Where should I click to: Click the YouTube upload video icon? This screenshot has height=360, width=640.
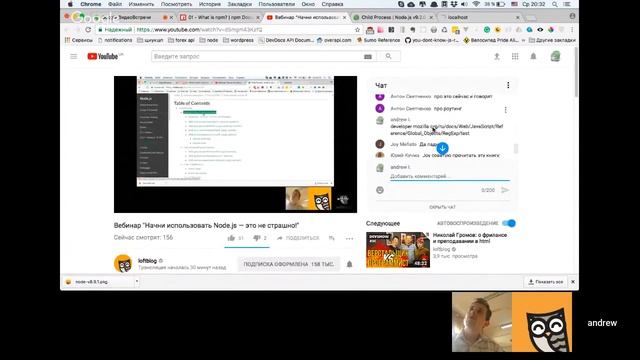[497, 57]
